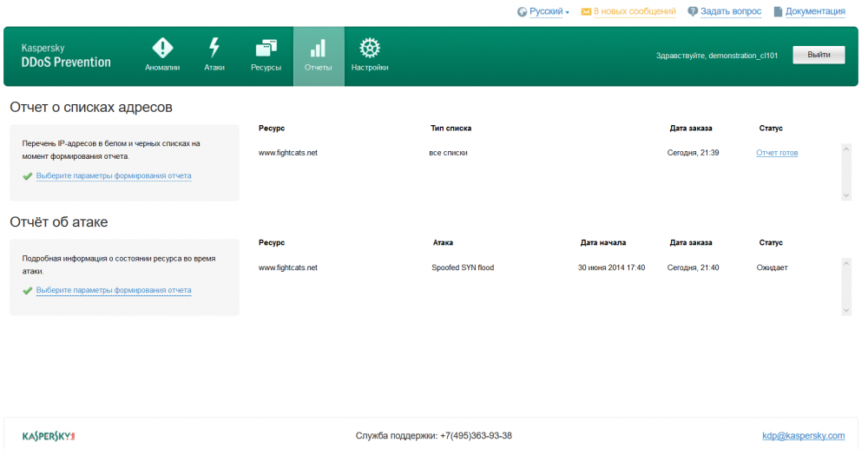Click the Kaspersky DDoS Prevention logo
Viewport: 868px width, 449px height.
[x=66, y=56]
